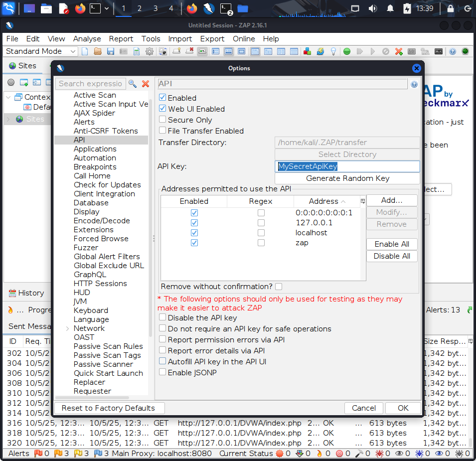This screenshot has width=476, height=461.
Task: Click the search magnifier icon in Options dialog
Action: (x=133, y=83)
